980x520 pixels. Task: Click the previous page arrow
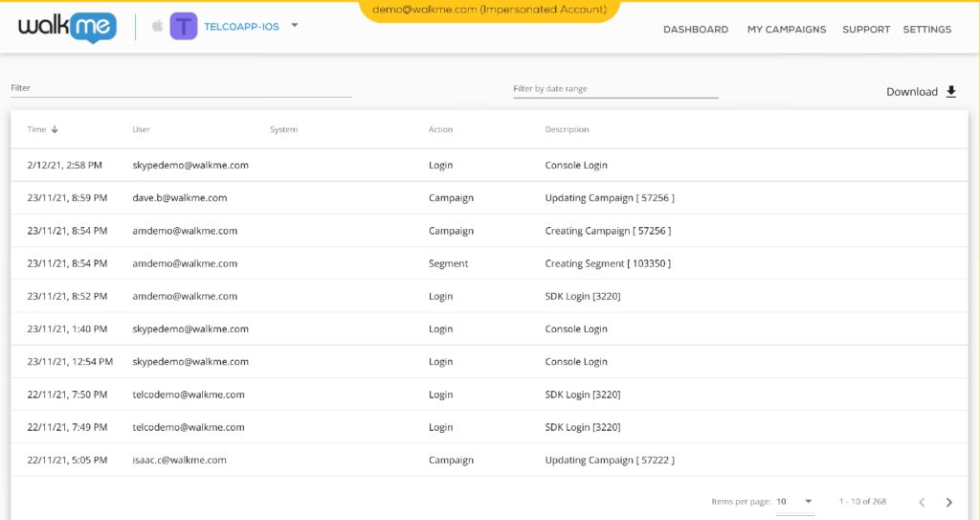tap(922, 502)
